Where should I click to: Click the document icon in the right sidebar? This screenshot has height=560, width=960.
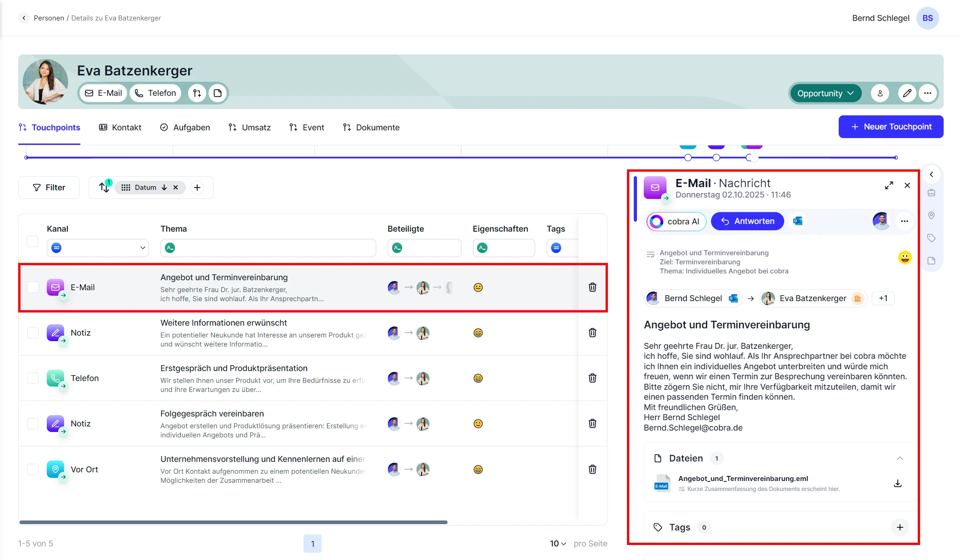coord(931,261)
